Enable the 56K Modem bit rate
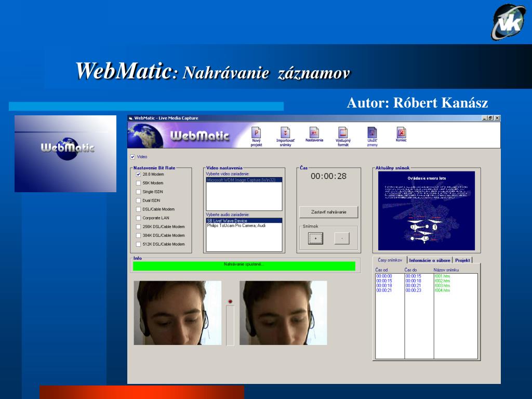This screenshot has width=532, height=399. [x=138, y=183]
